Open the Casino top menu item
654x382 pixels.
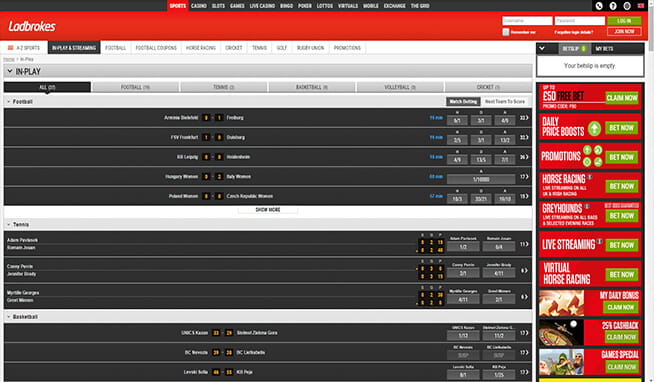tap(199, 6)
